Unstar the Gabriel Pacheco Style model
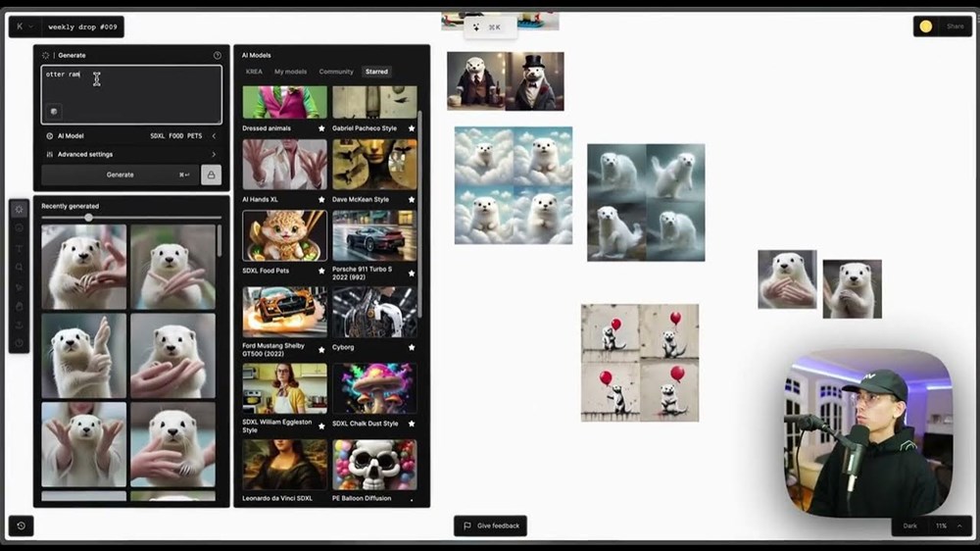The width and height of the screenshot is (980, 551). tap(412, 128)
